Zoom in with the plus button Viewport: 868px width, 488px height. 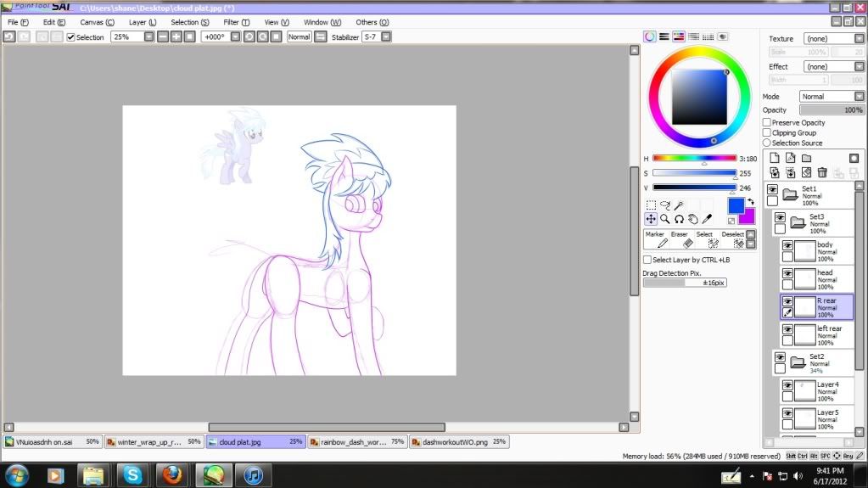pos(176,36)
